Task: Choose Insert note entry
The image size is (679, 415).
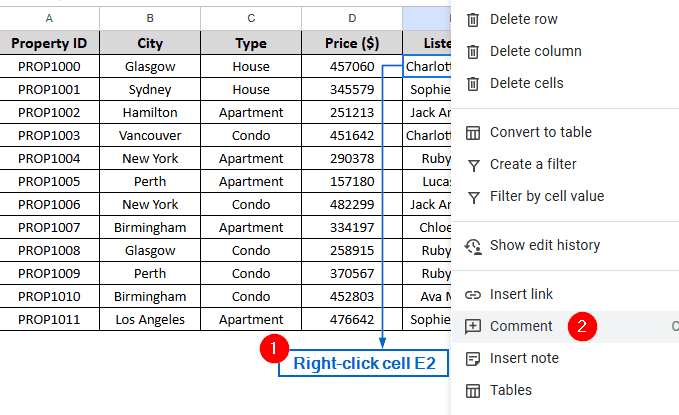Action: point(565,359)
